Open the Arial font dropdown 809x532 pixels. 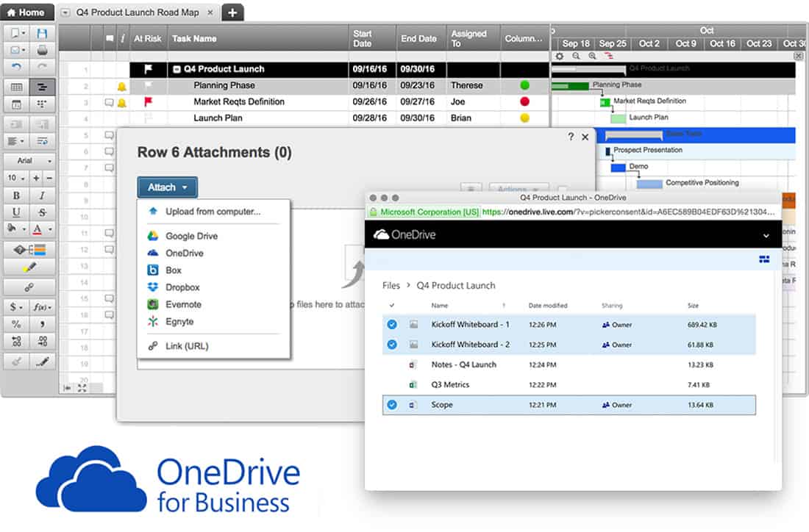click(x=29, y=161)
